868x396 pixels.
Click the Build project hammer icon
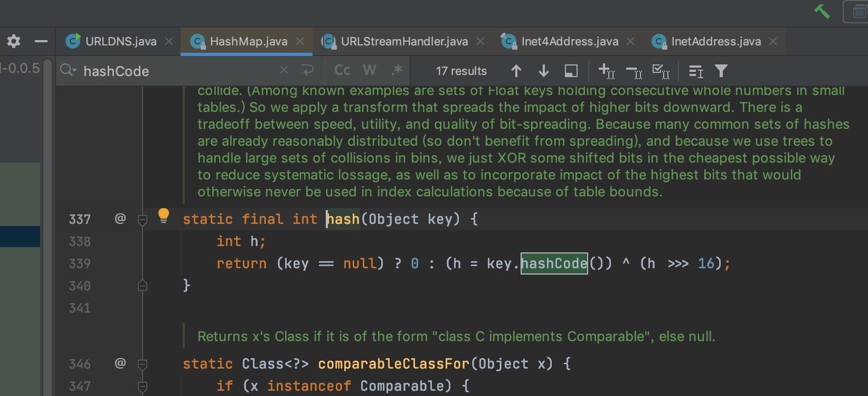(x=822, y=11)
